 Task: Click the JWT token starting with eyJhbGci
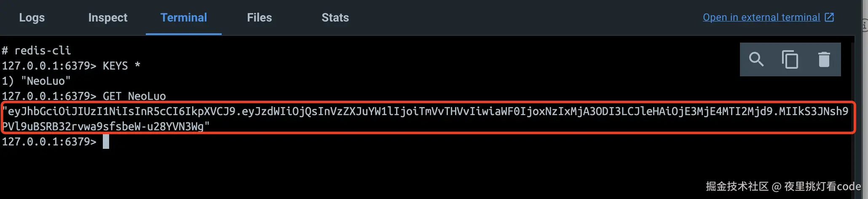point(426,118)
